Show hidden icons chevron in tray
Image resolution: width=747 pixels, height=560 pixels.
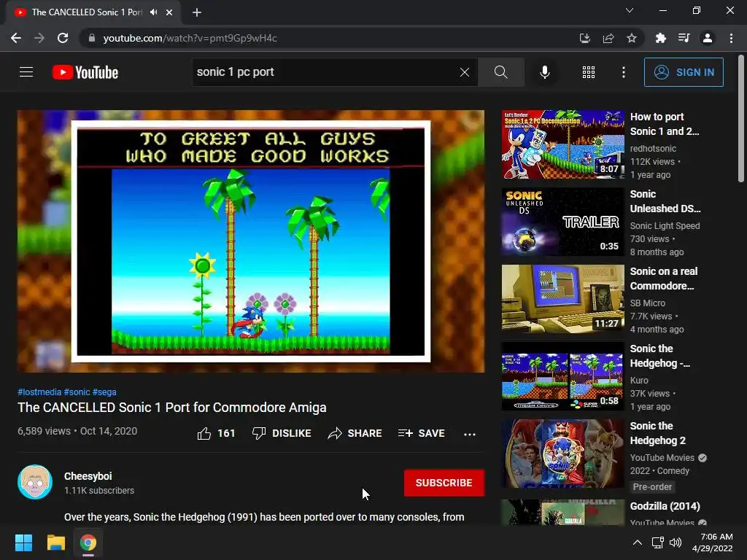(637, 542)
